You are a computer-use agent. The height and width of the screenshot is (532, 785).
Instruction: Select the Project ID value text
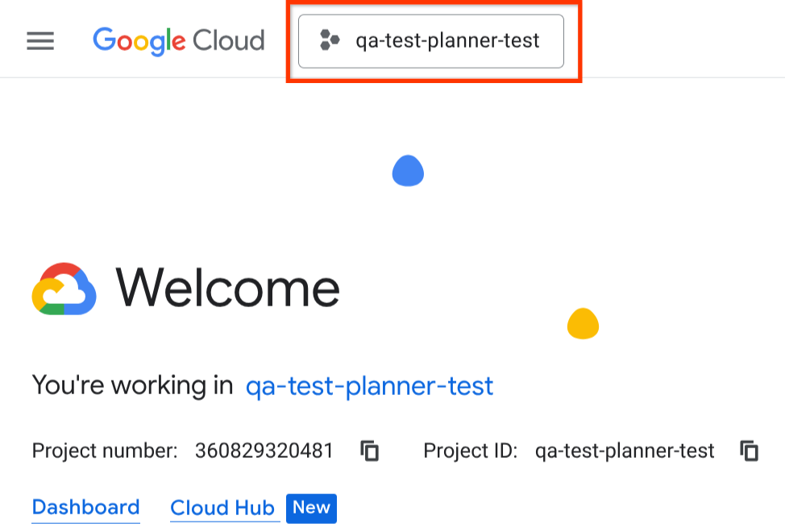pyautogui.click(x=625, y=451)
